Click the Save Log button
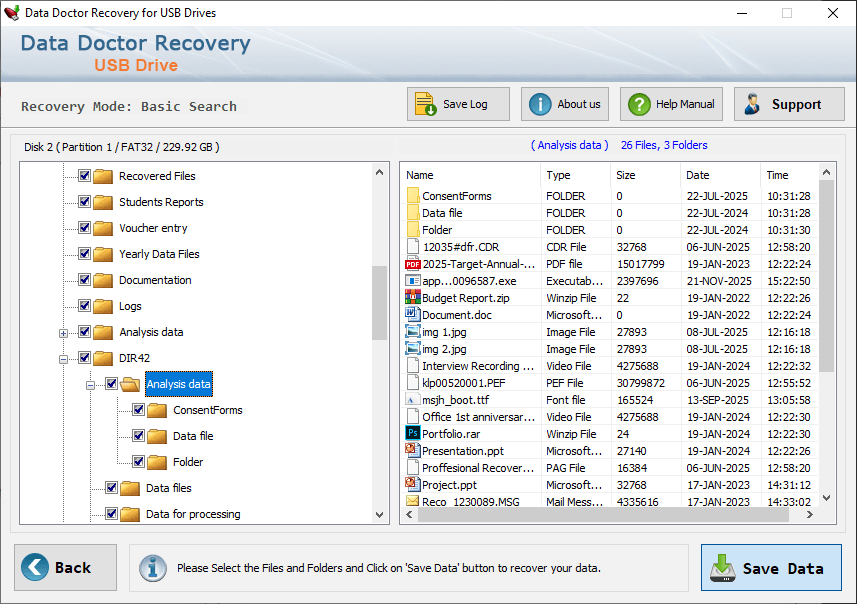The image size is (857, 604). pyautogui.click(x=458, y=104)
